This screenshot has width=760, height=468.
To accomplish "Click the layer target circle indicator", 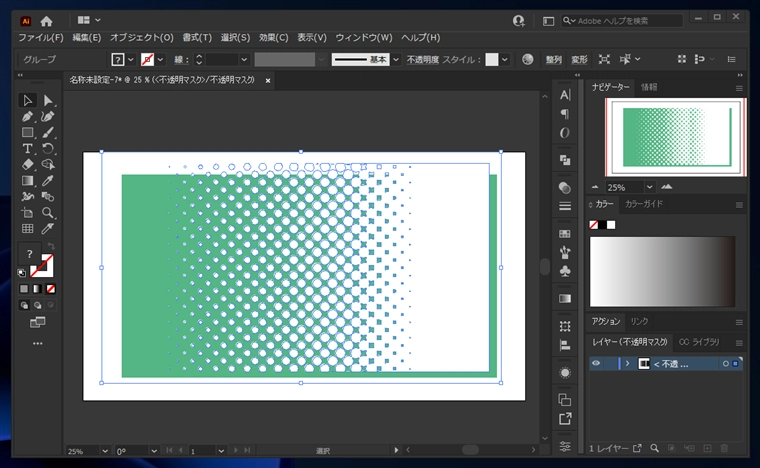I will tap(726, 363).
